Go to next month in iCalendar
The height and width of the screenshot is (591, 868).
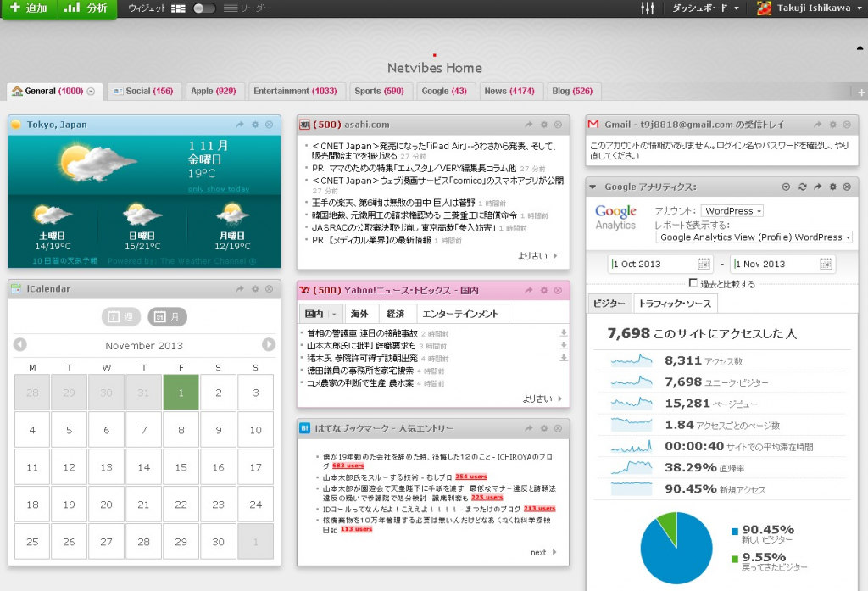click(269, 344)
